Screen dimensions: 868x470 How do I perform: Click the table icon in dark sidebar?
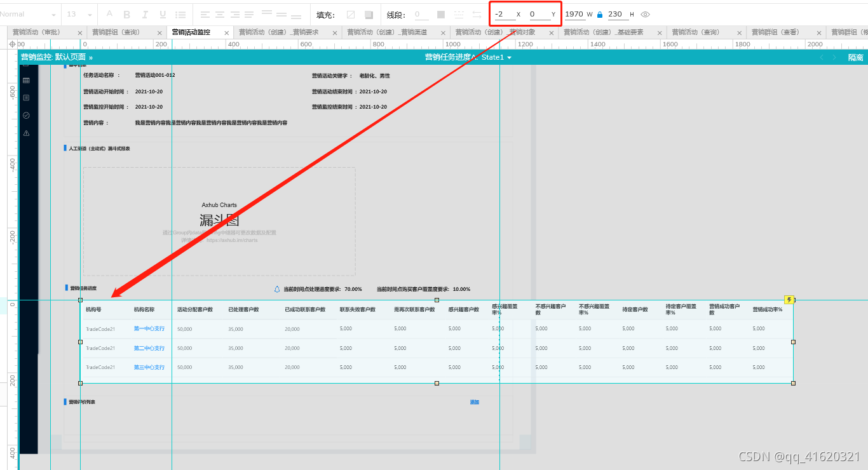pyautogui.click(x=26, y=81)
